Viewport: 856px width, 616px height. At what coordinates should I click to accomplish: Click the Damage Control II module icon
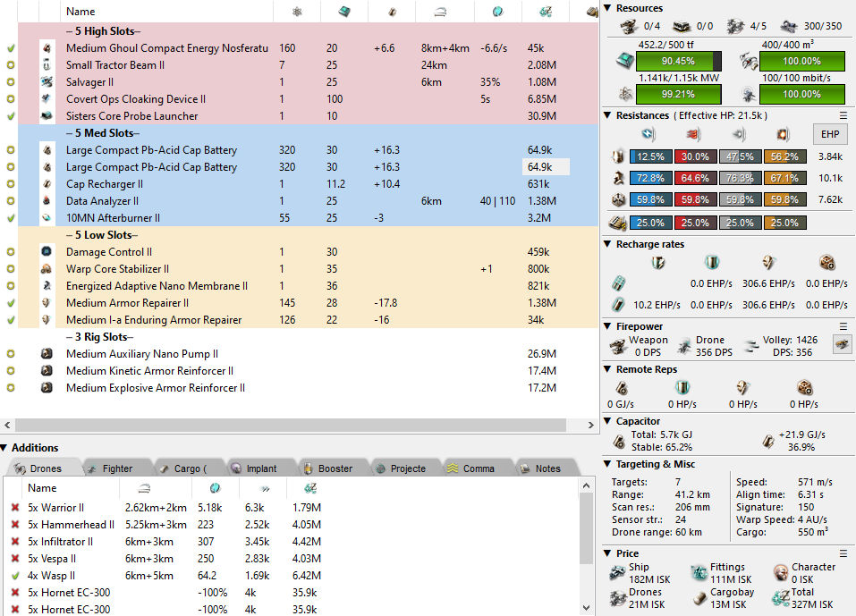click(x=47, y=252)
